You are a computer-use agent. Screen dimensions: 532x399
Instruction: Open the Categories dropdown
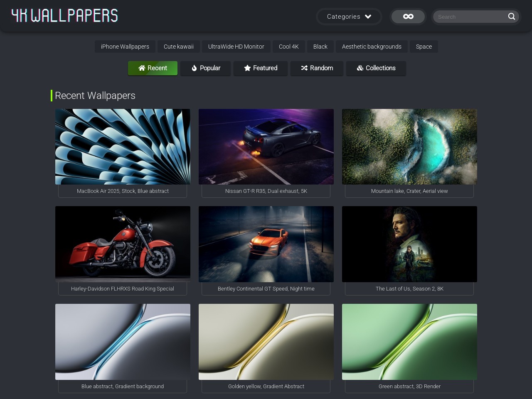point(349,17)
